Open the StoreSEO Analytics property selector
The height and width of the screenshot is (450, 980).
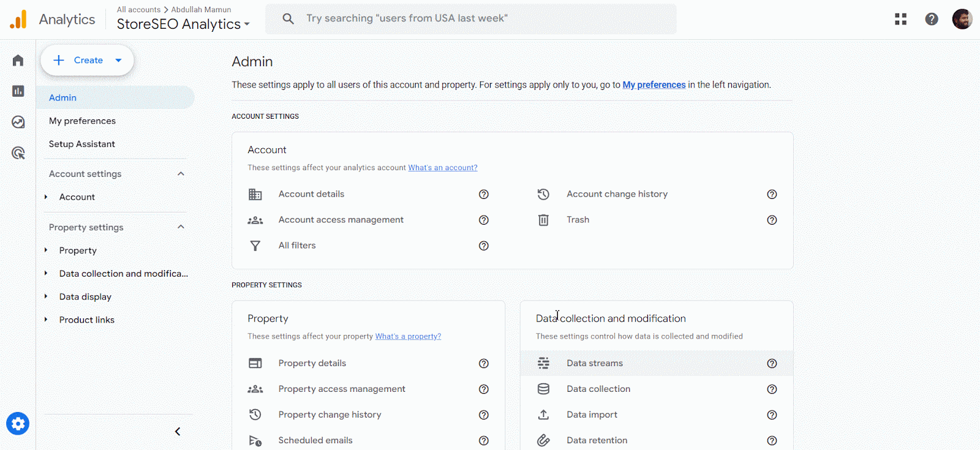pos(183,24)
